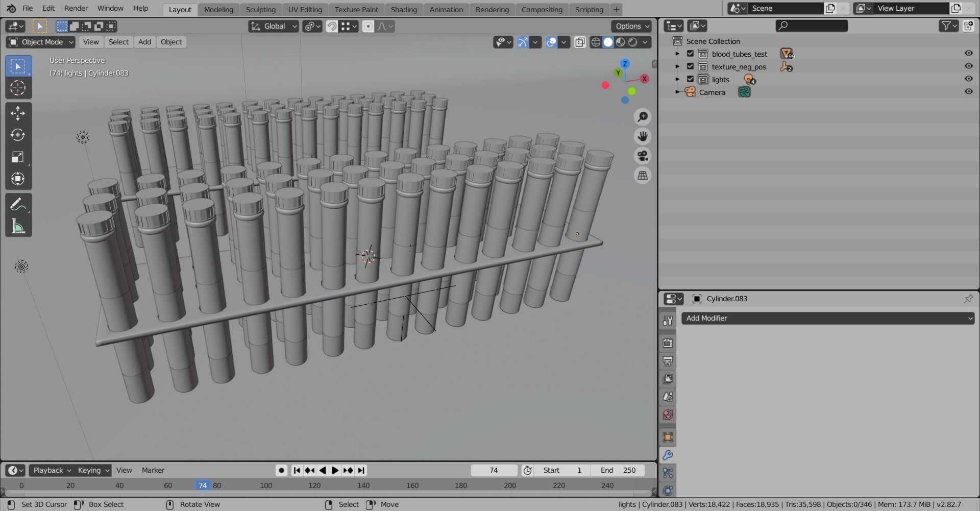Screen dimensions: 980x511
Task: Uncheck the blood_tubes_test collection checkbox
Action: (x=690, y=53)
